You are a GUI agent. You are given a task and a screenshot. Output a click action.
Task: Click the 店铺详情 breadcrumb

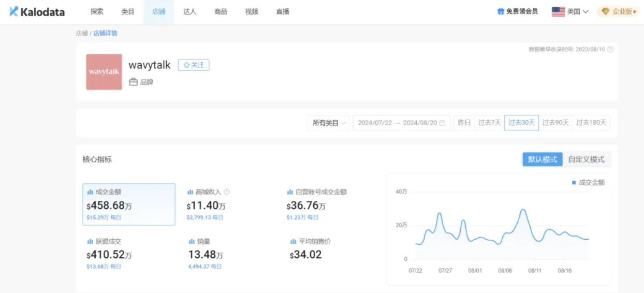[106, 33]
